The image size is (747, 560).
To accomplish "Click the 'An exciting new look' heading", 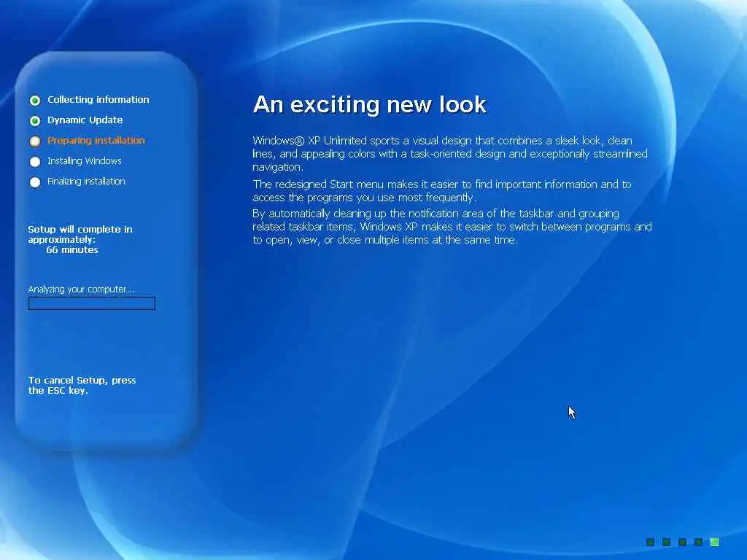I will (370, 104).
